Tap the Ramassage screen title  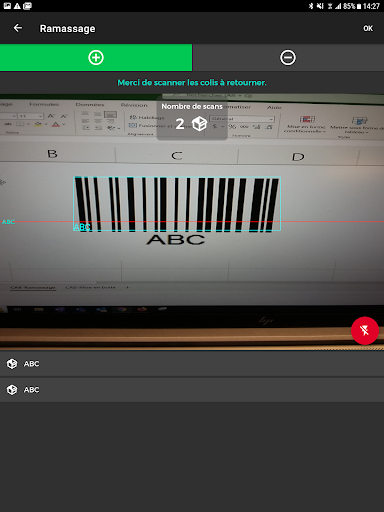(67, 29)
